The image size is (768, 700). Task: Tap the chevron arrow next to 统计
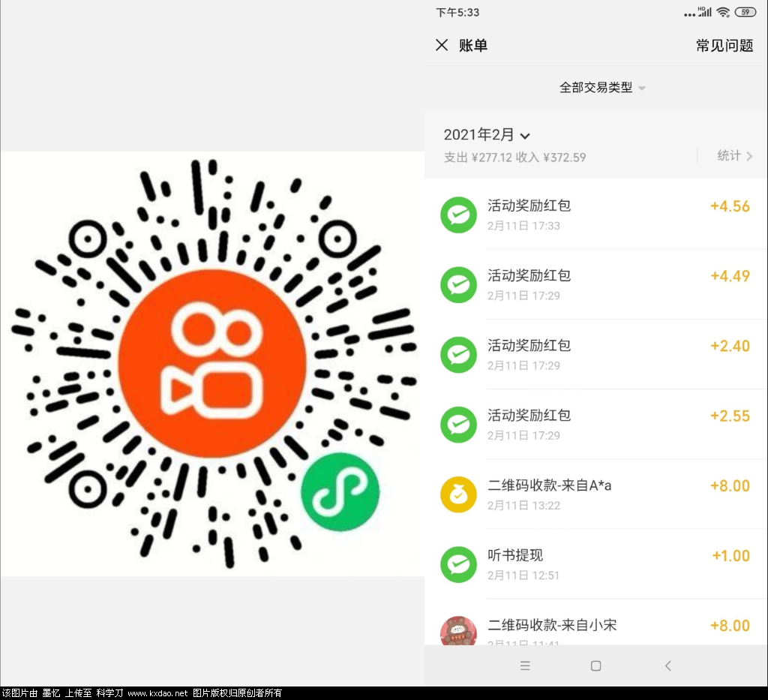tap(749, 156)
